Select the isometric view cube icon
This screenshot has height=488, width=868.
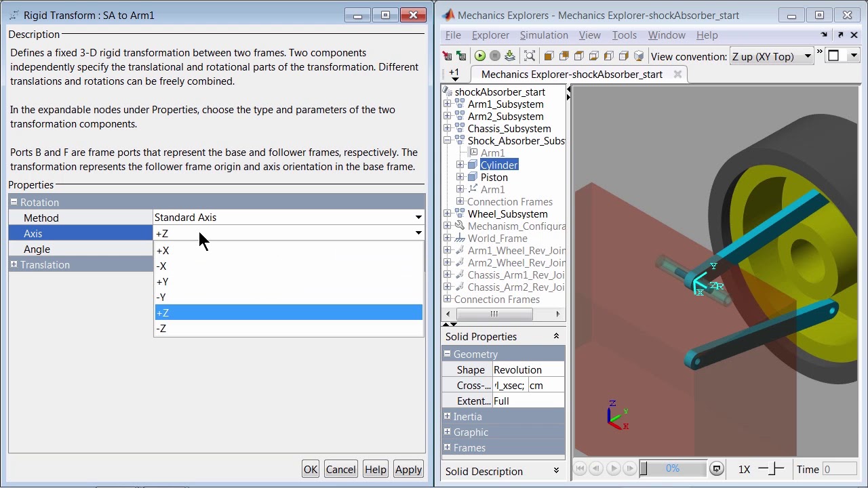pyautogui.click(x=639, y=56)
